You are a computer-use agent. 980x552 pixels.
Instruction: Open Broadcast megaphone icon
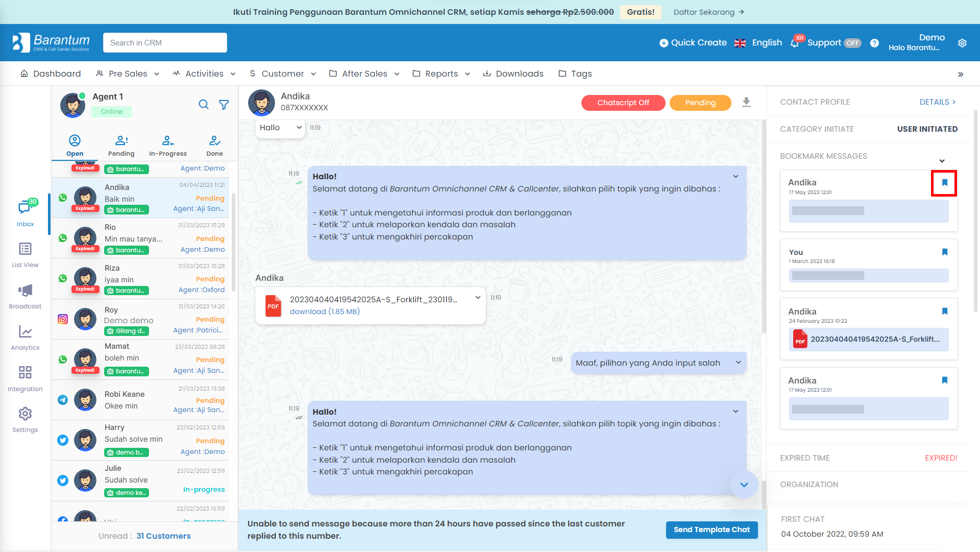coord(25,291)
